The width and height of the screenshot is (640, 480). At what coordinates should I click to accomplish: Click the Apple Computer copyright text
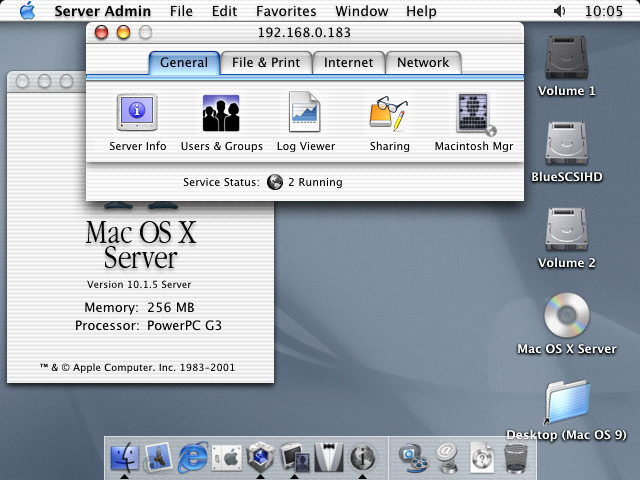pyautogui.click(x=138, y=367)
